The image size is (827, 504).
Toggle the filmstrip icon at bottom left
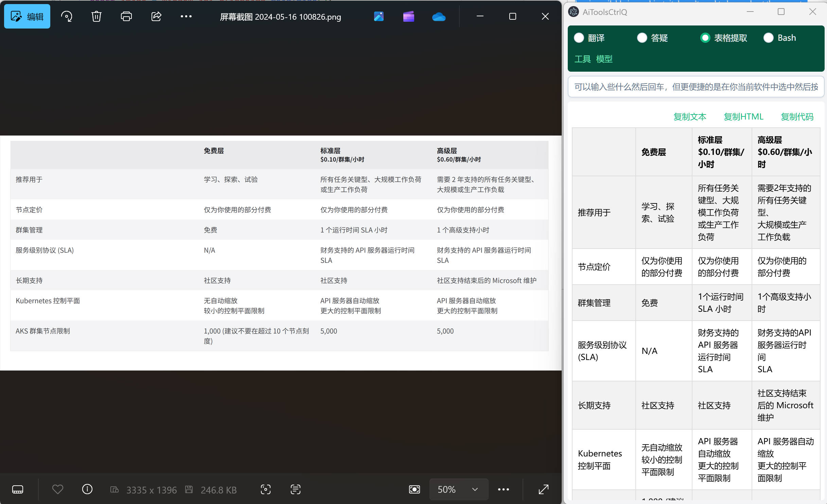(18, 489)
